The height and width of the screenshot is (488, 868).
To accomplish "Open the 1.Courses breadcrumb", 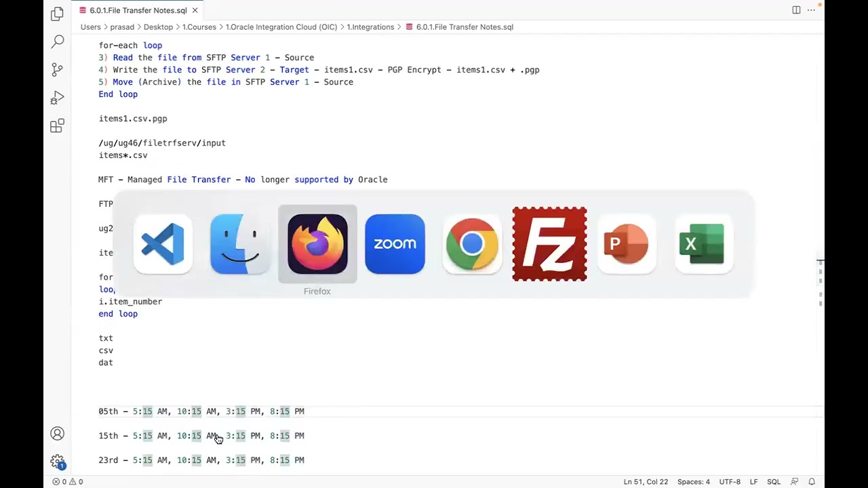I will (199, 27).
